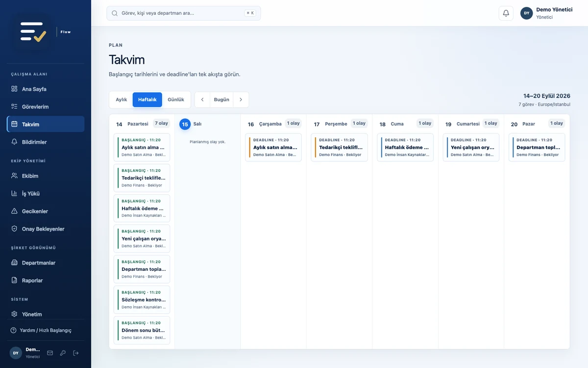Image resolution: width=588 pixels, height=368 pixels.
Task: Select the Haftalık view tab
Action: [147, 100]
